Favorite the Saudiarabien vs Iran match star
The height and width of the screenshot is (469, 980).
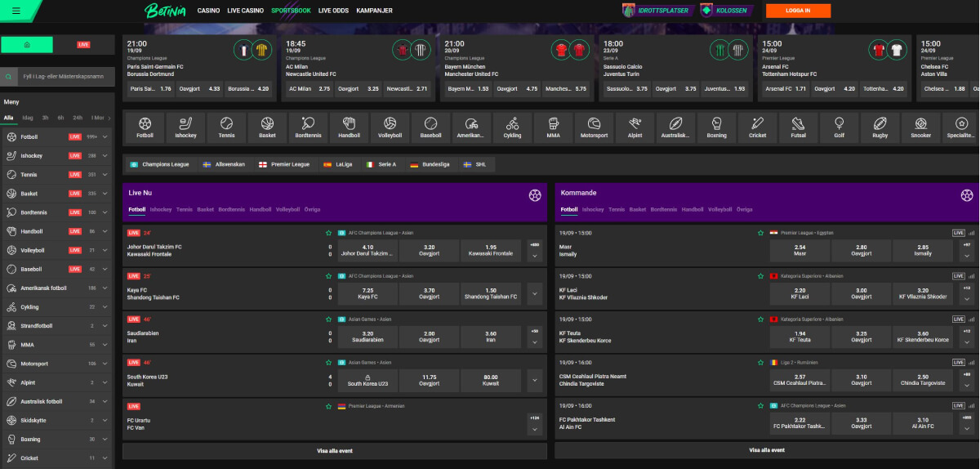tap(329, 319)
